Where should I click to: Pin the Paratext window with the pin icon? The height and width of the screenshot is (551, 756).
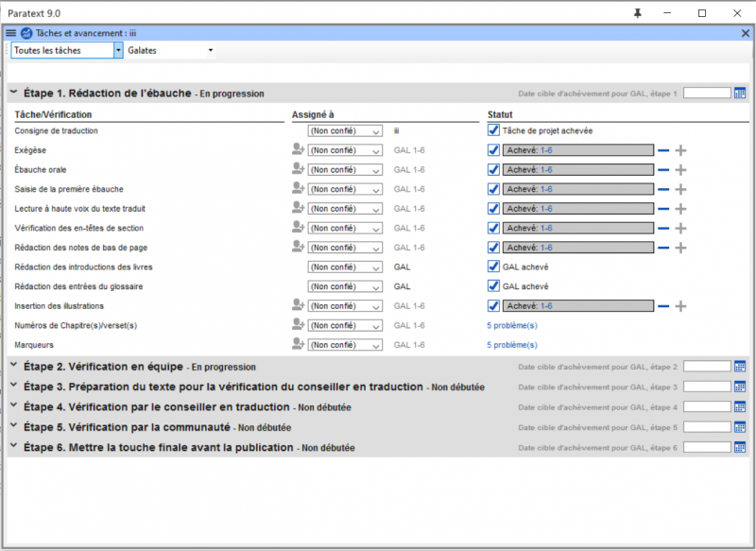coord(637,13)
